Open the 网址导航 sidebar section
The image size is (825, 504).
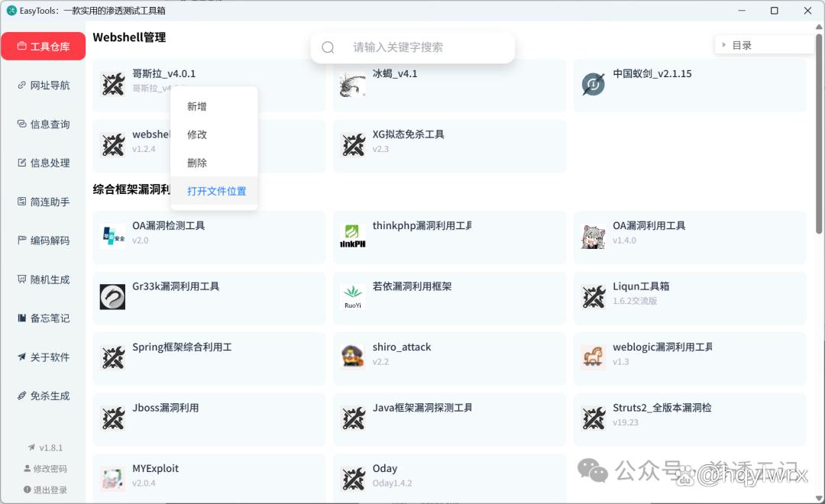[43, 86]
